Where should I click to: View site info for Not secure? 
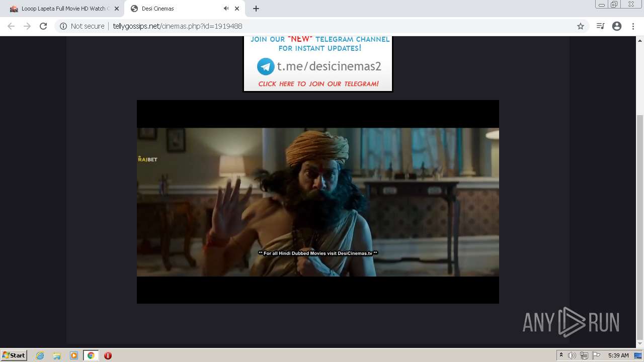[82, 26]
